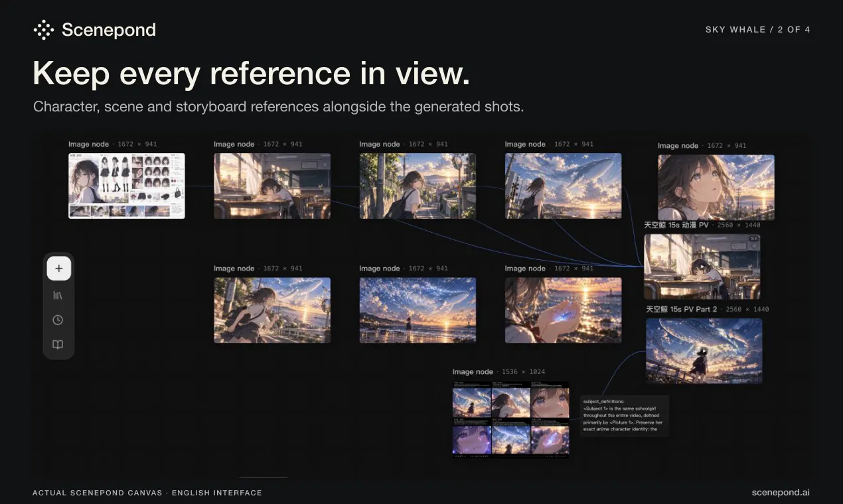Open the library shelf icon in sidebar
This screenshot has height=504, width=843.
pos(58,294)
